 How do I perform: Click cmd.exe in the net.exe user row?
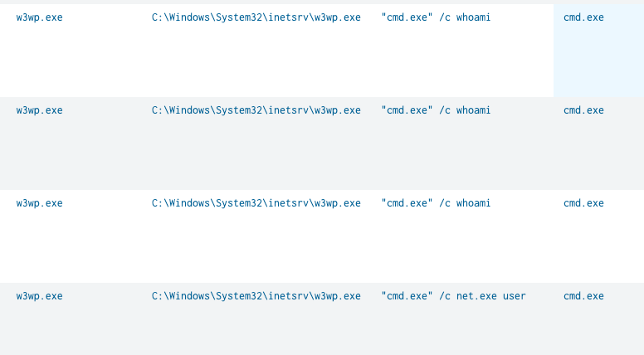coord(583,296)
